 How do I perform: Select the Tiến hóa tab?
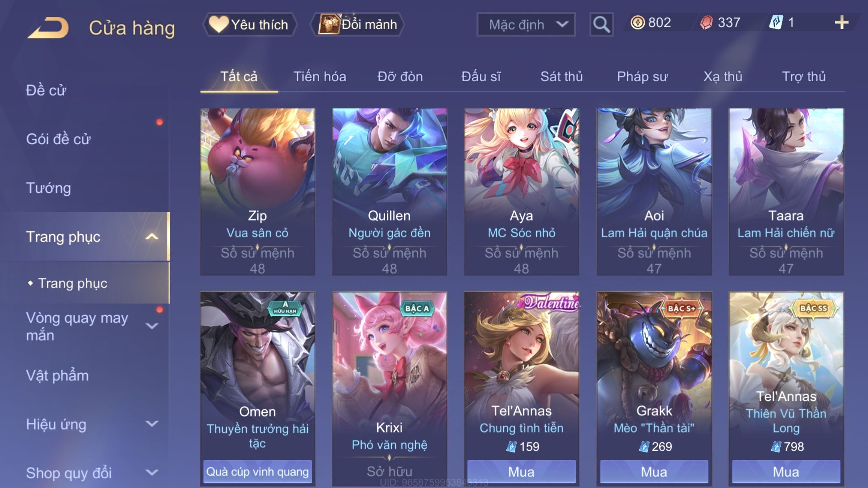(320, 77)
